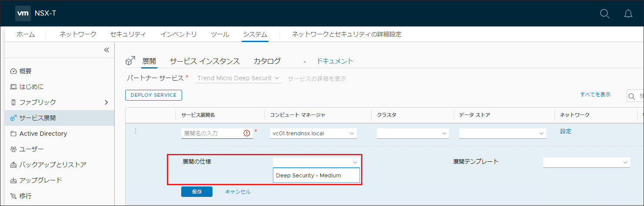Collapse the sidebar with double chevron
This screenshot has height=206, width=644.
tap(106, 50)
